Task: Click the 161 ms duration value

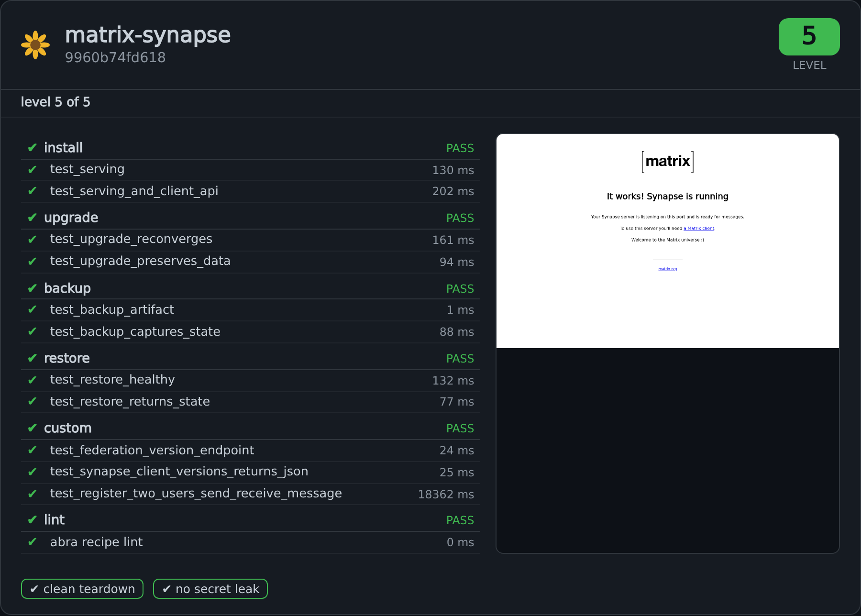Action: (x=453, y=240)
